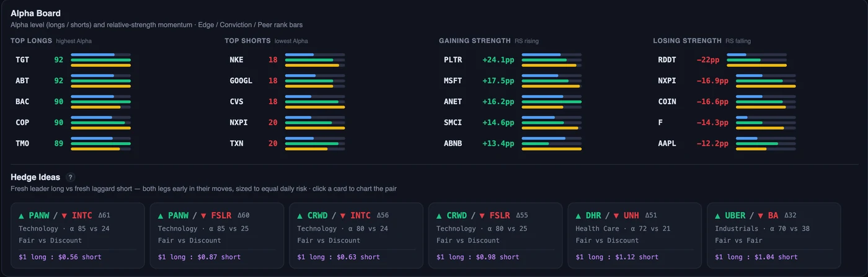Click NKE ticker in Top Shorts

click(x=236, y=60)
